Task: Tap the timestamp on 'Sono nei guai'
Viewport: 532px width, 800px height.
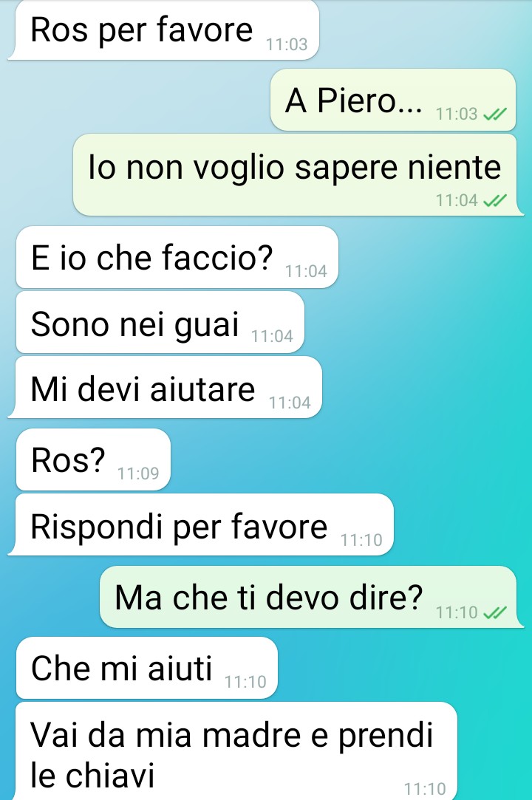Action: tap(272, 336)
